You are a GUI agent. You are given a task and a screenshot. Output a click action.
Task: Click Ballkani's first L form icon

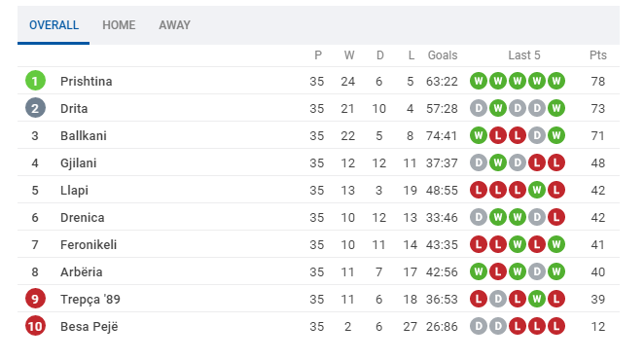[498, 135]
